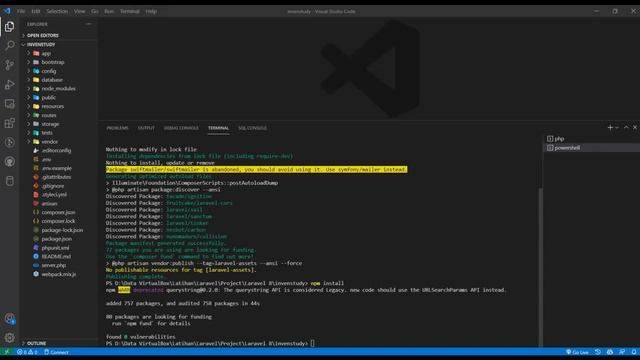Expand the app folder
This screenshot has width=640, height=360.
coord(59,53)
